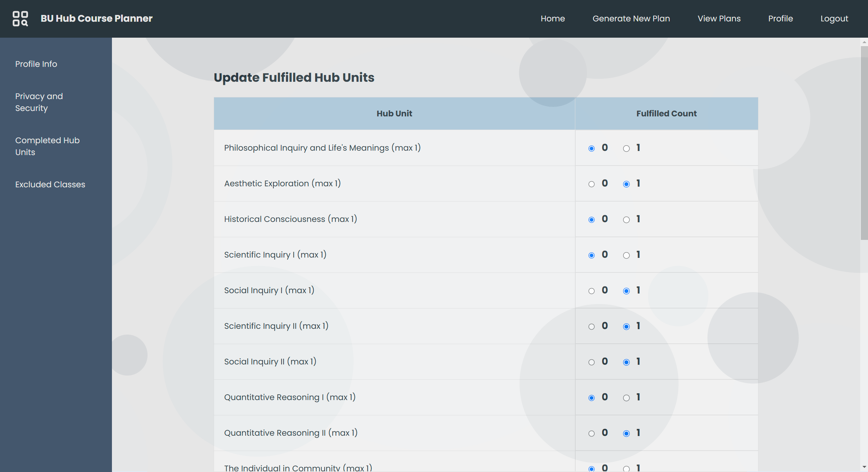Screen dimensions: 868x472
Task: Click the Fulfilled Count column header
Action: 667,113
